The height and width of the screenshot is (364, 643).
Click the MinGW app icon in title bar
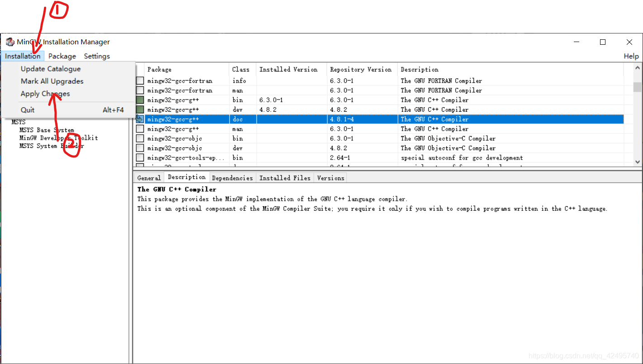[10, 42]
